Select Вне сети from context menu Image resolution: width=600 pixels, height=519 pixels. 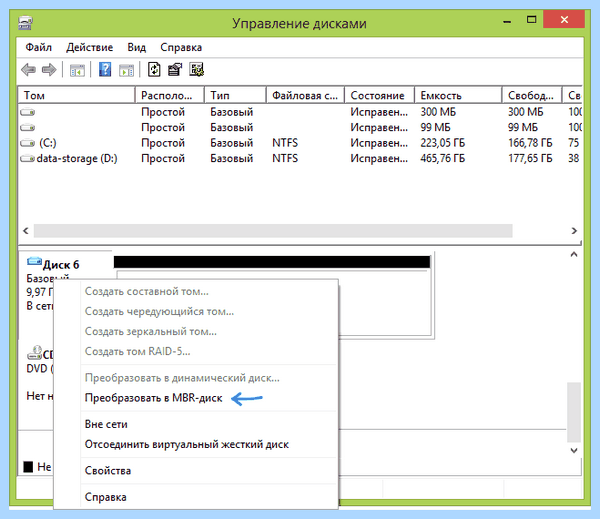tap(106, 424)
